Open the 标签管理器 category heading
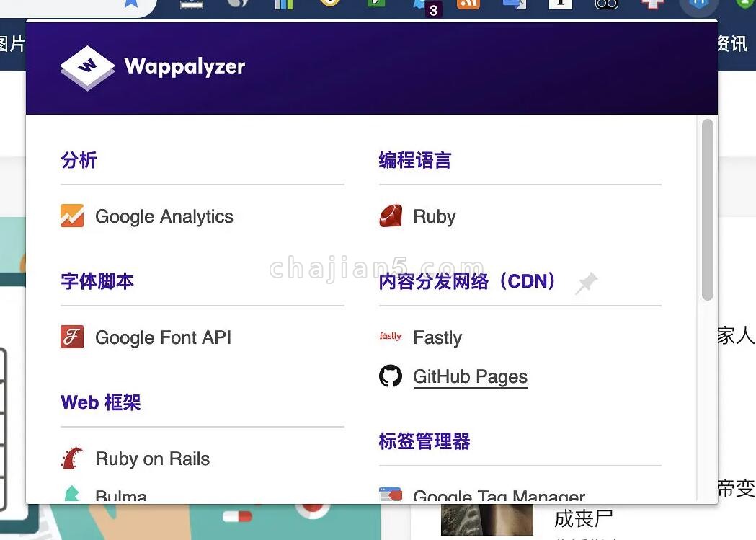Image resolution: width=756 pixels, height=540 pixels. (424, 441)
